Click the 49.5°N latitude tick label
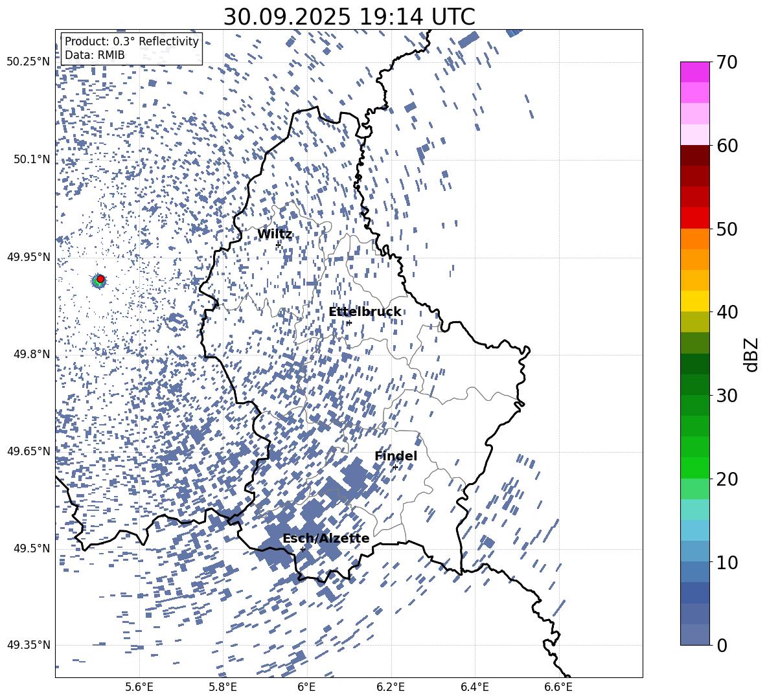The width and height of the screenshot is (767, 700). pos(31,548)
